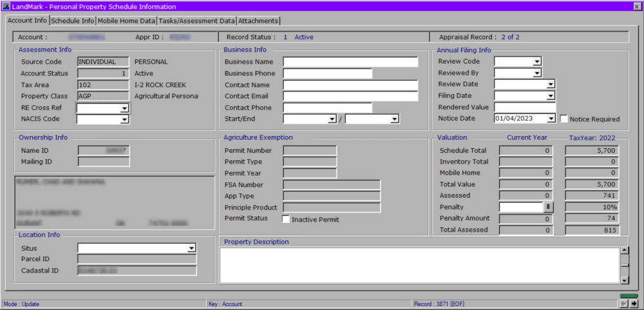Click the Appraisal Record '2 of 2' text
The height and width of the screenshot is (310, 644).
click(x=511, y=37)
